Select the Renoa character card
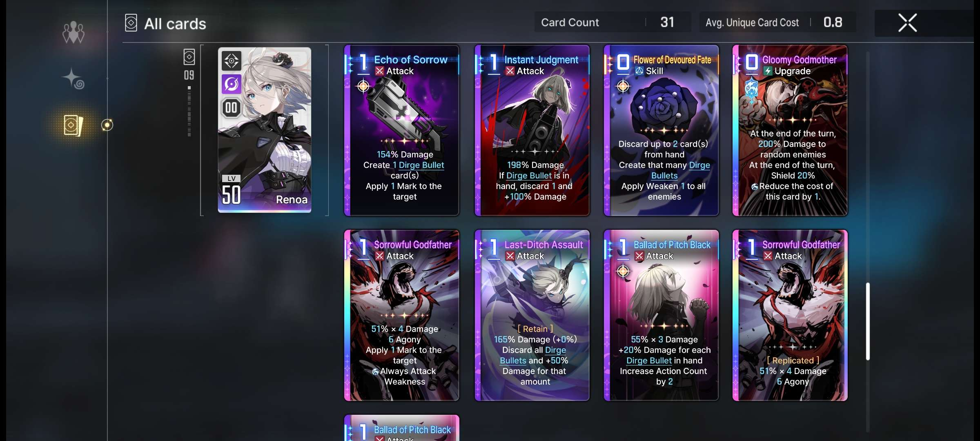The width and height of the screenshot is (980, 441). tap(265, 130)
